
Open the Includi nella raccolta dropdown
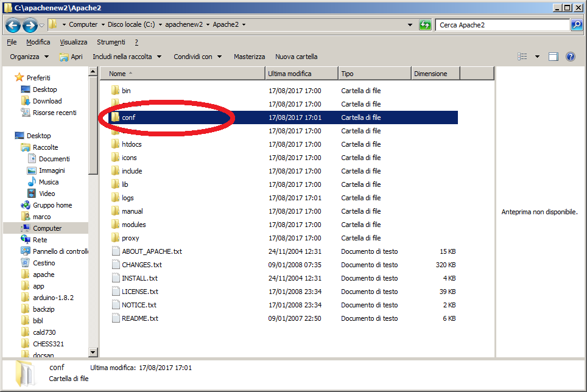(x=127, y=57)
